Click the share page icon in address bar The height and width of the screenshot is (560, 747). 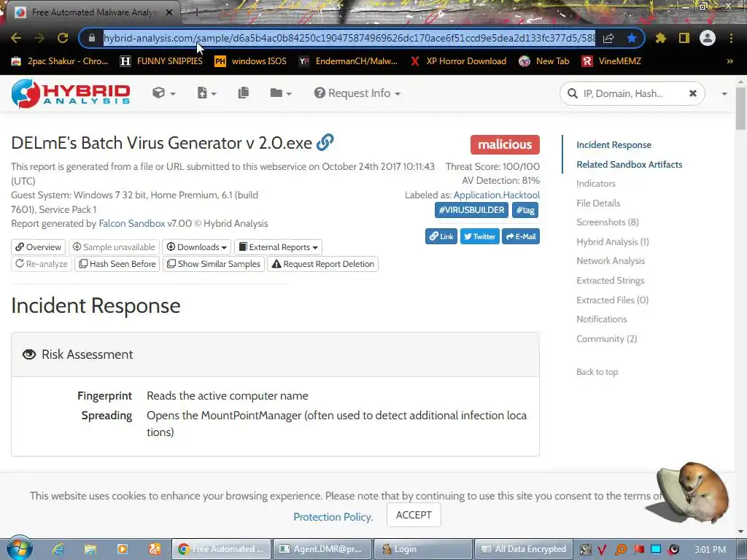[608, 38]
